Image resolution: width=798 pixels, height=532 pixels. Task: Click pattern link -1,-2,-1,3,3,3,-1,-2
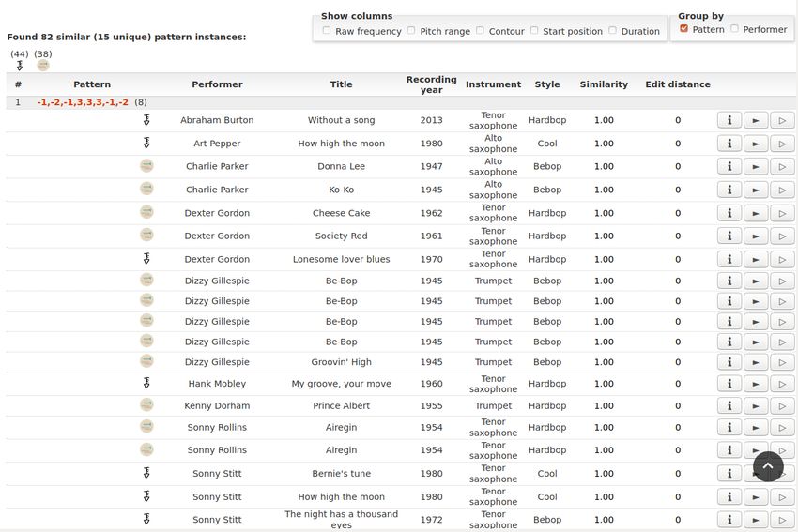(83, 102)
